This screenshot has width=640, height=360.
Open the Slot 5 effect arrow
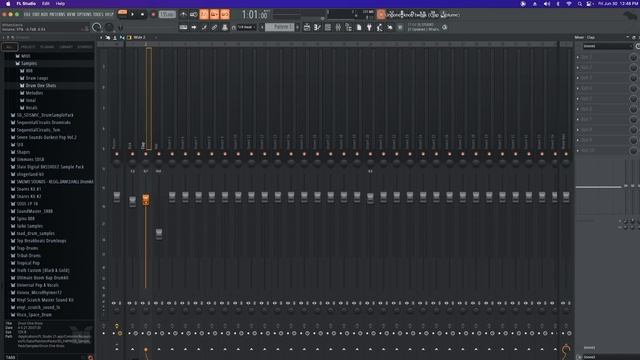(x=578, y=99)
